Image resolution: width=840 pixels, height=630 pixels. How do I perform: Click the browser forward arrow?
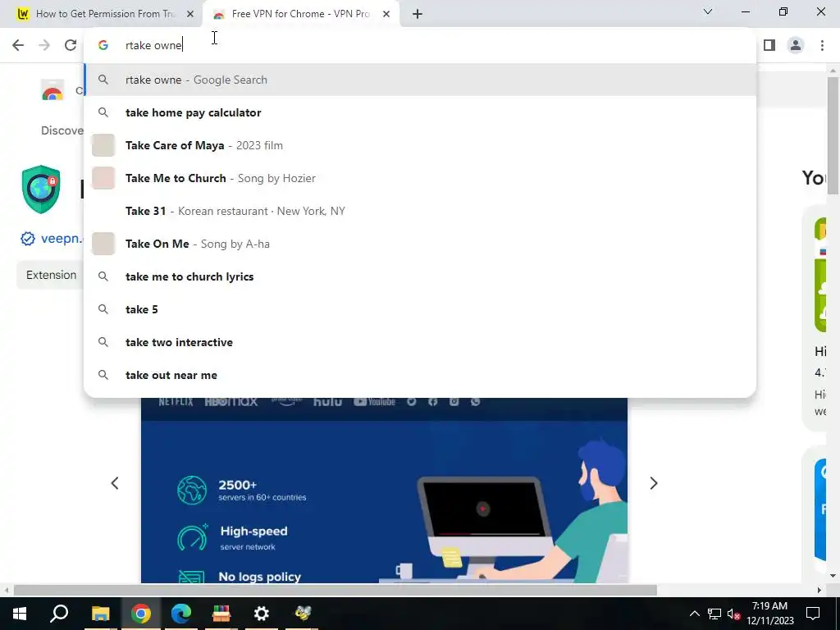click(44, 45)
